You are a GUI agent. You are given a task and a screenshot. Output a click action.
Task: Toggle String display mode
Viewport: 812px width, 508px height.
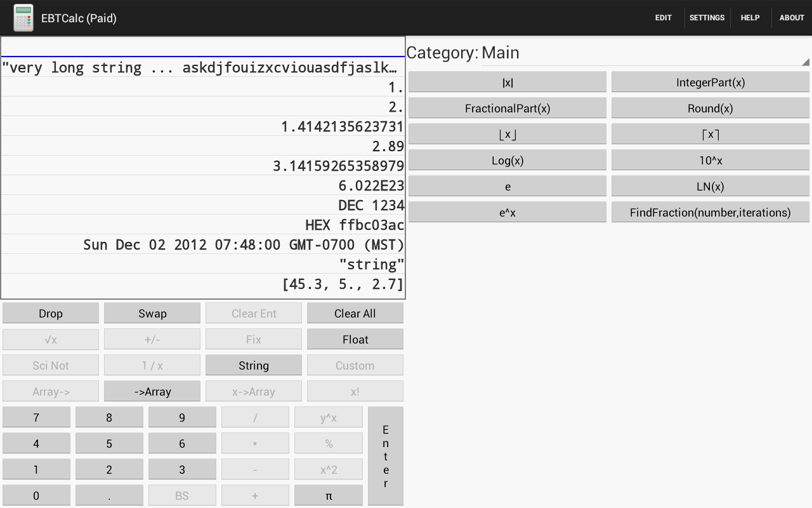(x=254, y=364)
